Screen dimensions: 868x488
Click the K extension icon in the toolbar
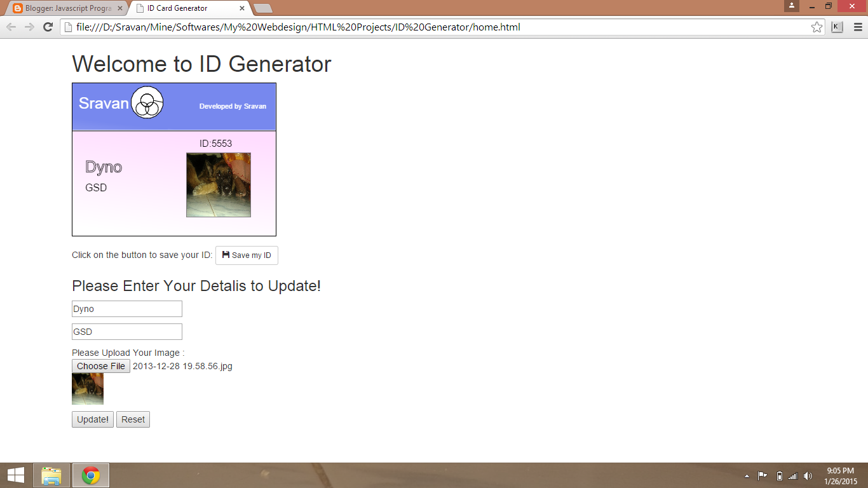pos(837,27)
